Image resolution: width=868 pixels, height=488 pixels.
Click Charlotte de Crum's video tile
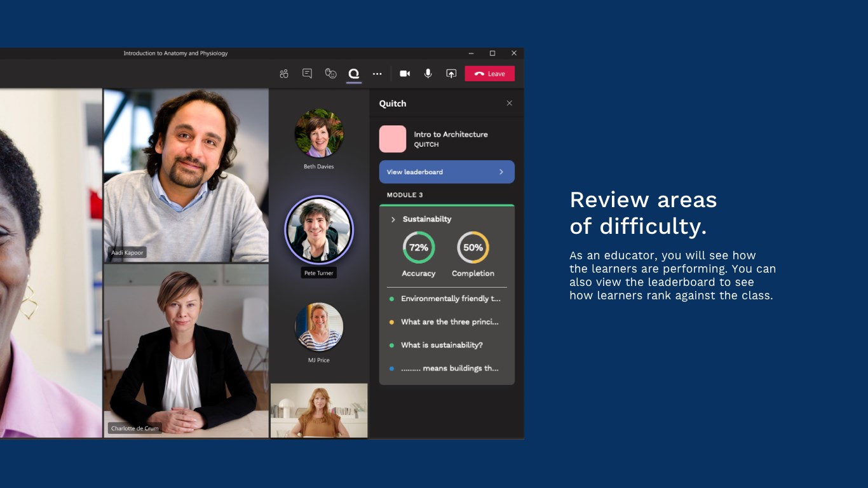[186, 351]
